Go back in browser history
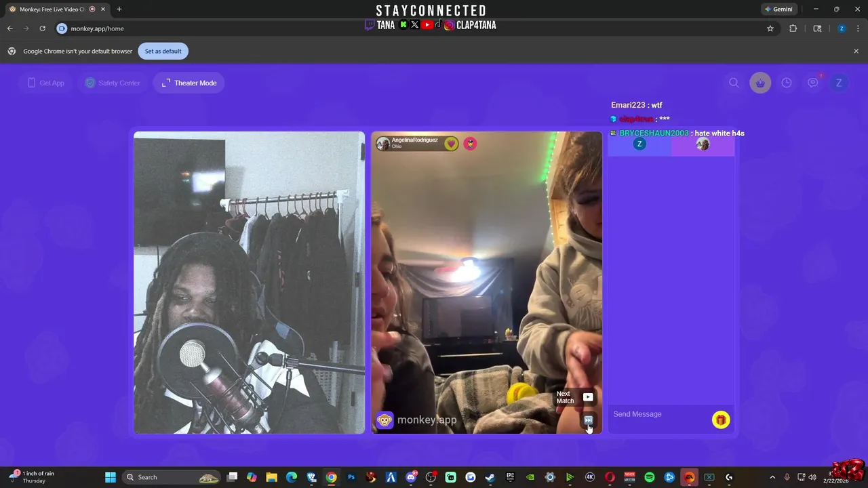 tap(9, 28)
